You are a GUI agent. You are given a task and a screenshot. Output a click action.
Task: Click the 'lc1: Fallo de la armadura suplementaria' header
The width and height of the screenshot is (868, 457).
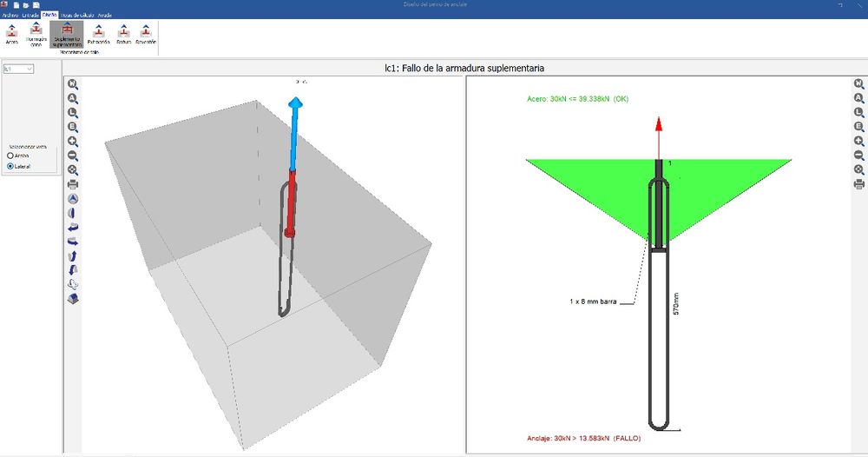pos(464,68)
